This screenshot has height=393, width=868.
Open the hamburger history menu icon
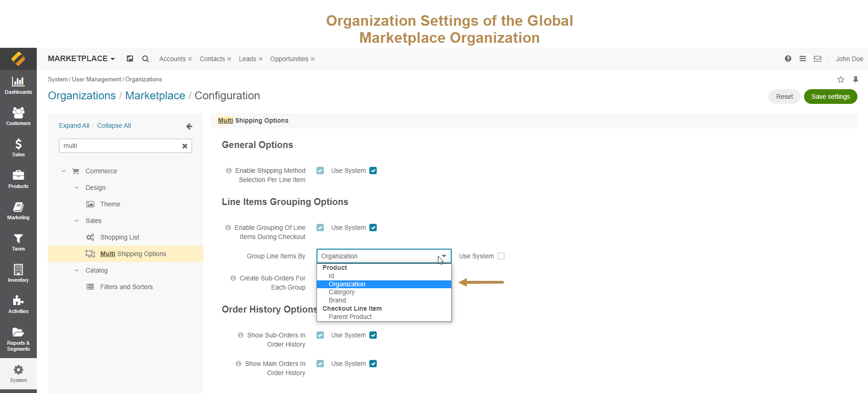coord(803,59)
